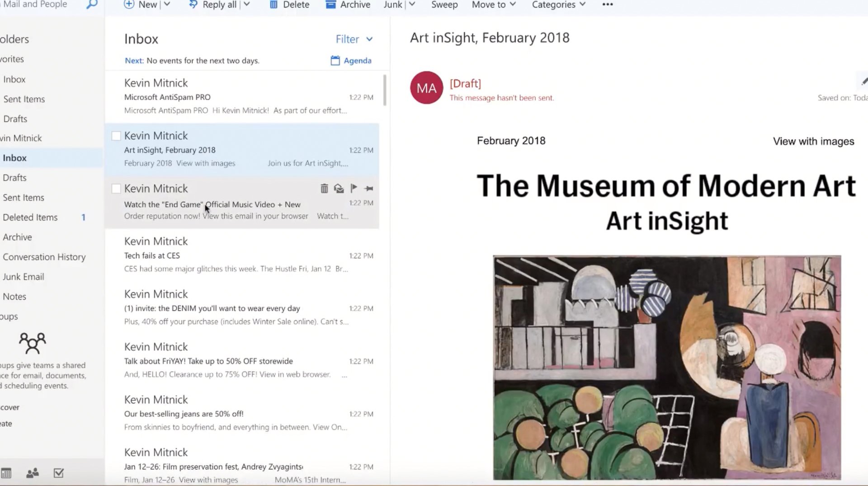
Task: Mark End Game email as read icon
Action: point(339,189)
